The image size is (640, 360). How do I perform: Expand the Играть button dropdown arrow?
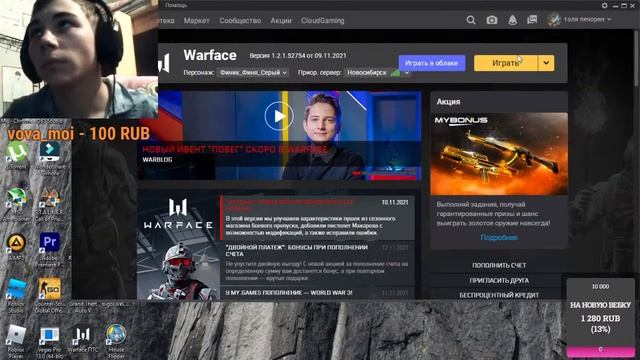click(x=546, y=63)
